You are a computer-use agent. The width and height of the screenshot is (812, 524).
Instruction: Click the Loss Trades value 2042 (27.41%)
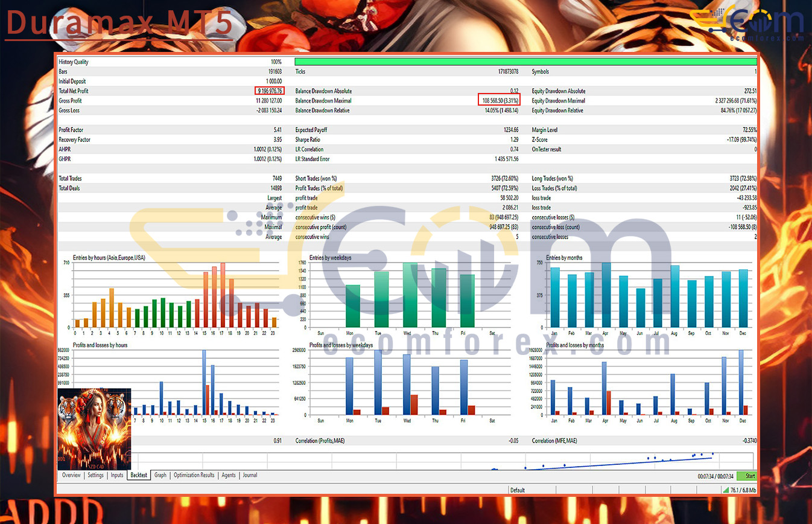coord(743,188)
